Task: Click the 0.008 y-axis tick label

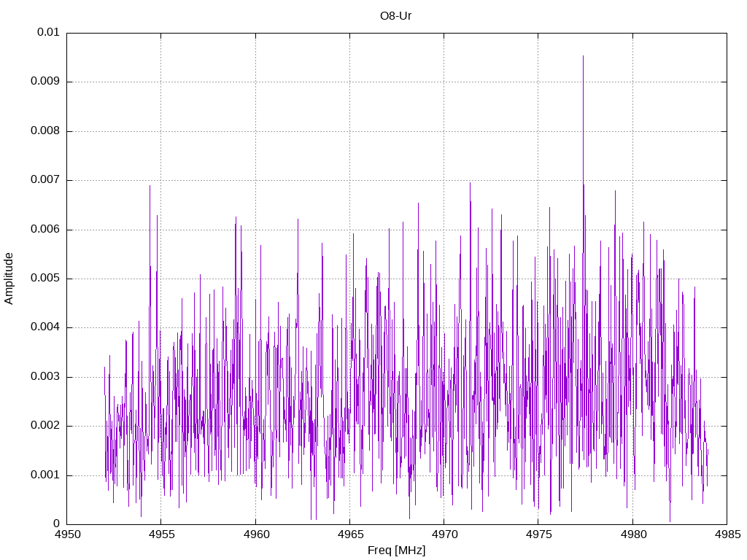Action: tap(44, 131)
